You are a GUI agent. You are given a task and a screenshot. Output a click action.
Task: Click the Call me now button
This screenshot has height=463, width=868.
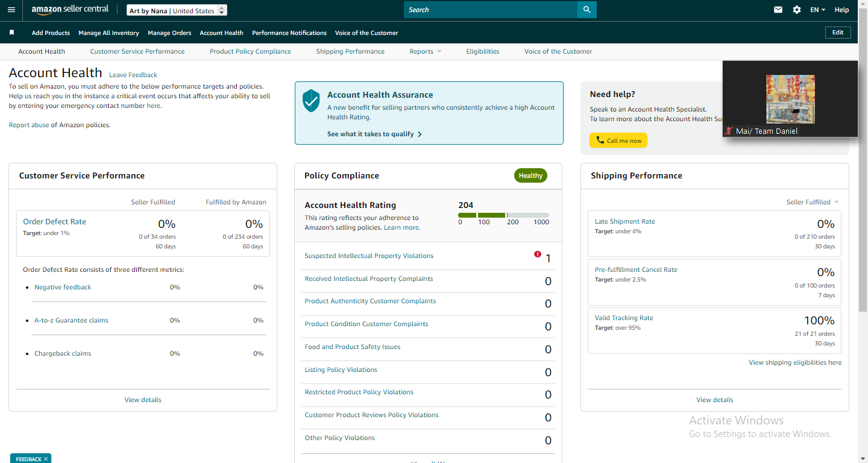point(618,140)
